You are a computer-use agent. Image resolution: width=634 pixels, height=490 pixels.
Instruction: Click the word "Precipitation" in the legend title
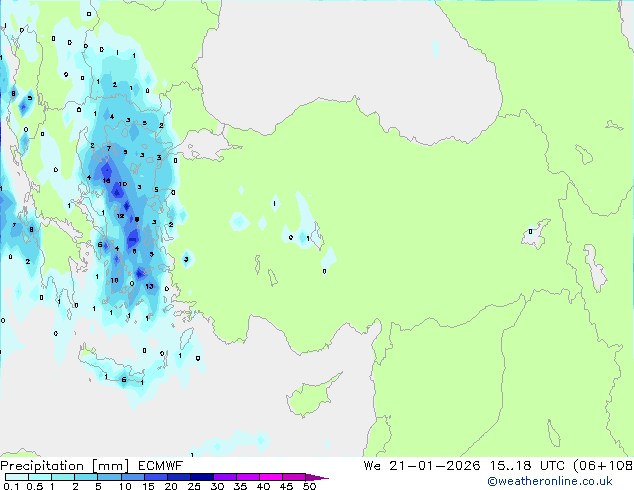click(42, 466)
